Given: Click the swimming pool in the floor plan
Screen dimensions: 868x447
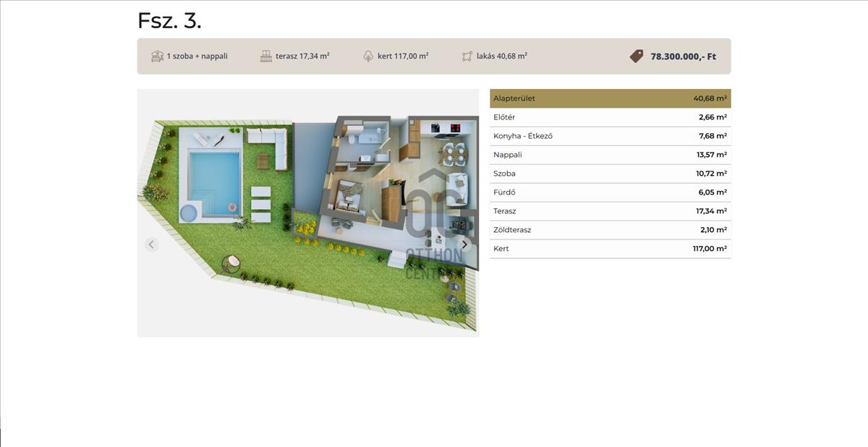Looking at the screenshot, I should click(214, 181).
